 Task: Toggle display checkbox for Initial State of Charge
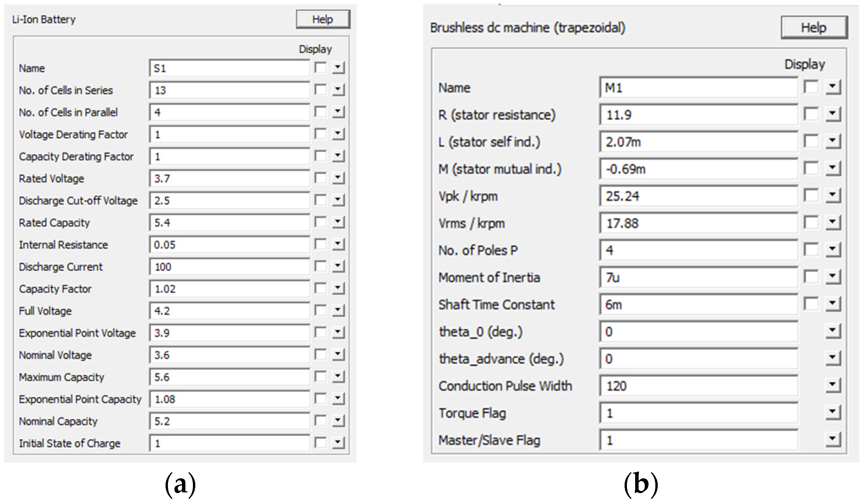tap(320, 443)
